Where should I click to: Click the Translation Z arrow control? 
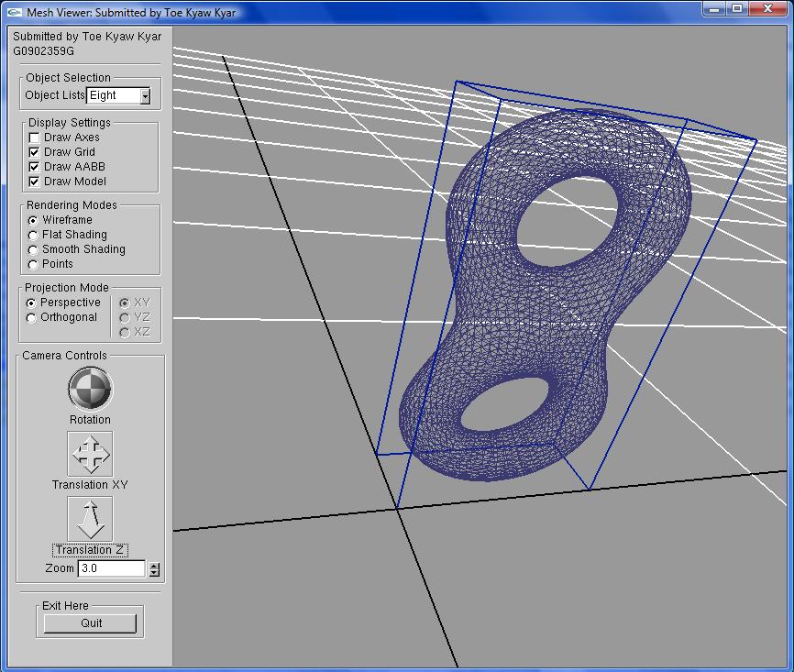pos(90,519)
